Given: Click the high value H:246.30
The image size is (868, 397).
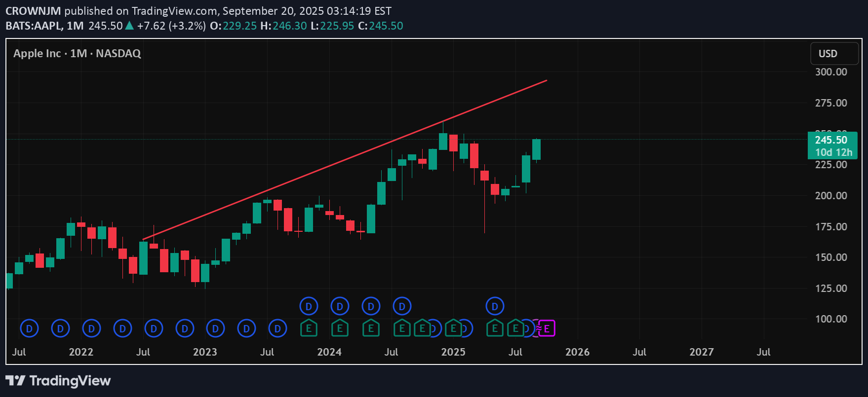Looking at the screenshot, I should 283,26.
